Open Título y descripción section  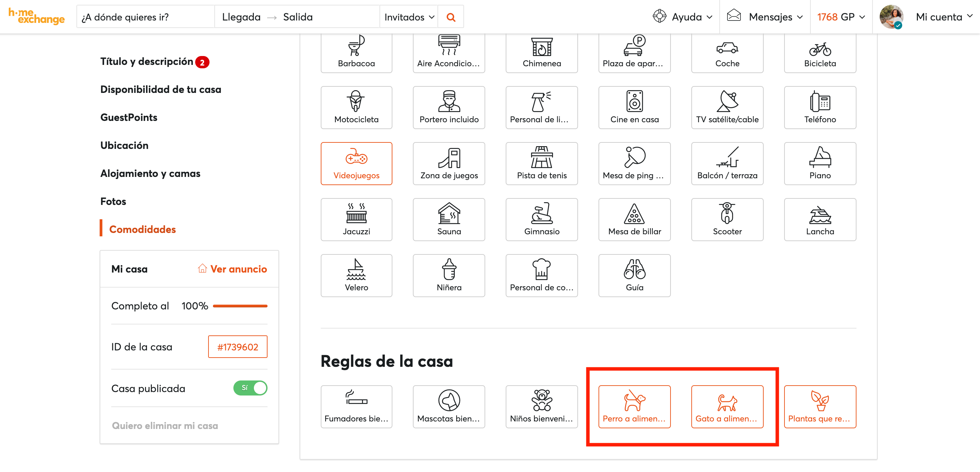tap(146, 62)
